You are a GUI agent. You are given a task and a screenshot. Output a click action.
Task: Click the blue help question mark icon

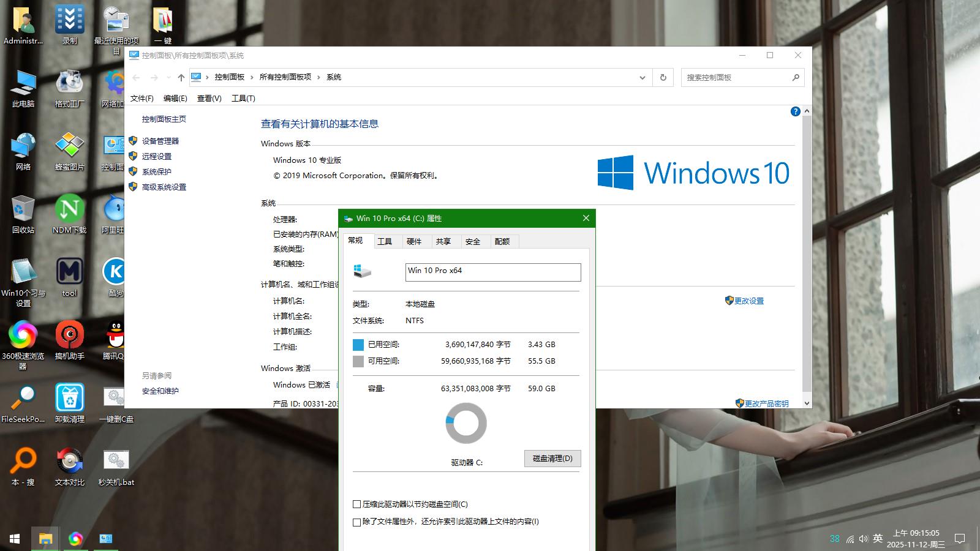795,111
